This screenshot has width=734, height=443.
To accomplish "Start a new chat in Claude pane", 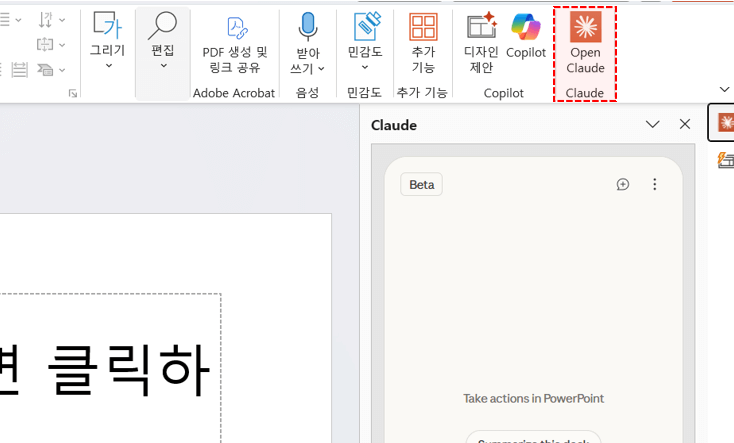I will click(x=623, y=185).
